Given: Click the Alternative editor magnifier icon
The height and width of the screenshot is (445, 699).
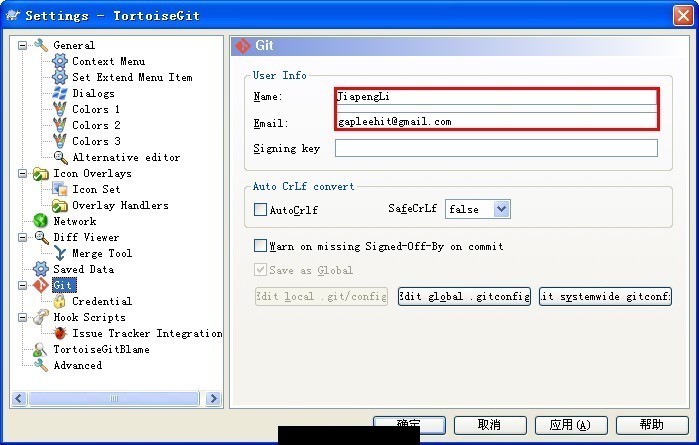Looking at the screenshot, I should (60, 157).
